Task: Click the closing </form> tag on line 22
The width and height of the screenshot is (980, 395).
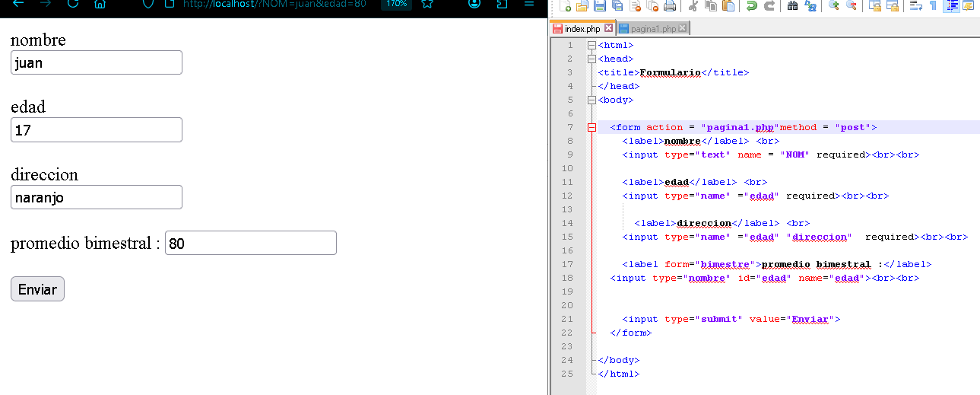Action: pos(631,333)
